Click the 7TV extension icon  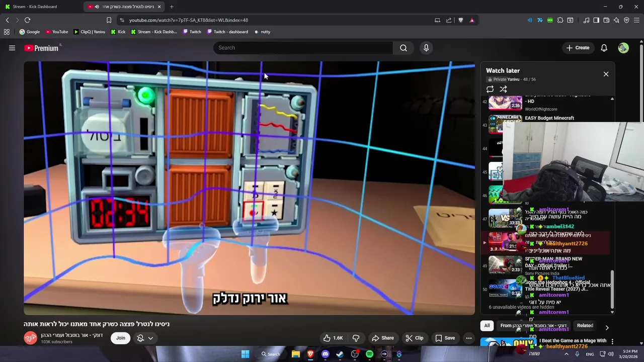point(540,20)
